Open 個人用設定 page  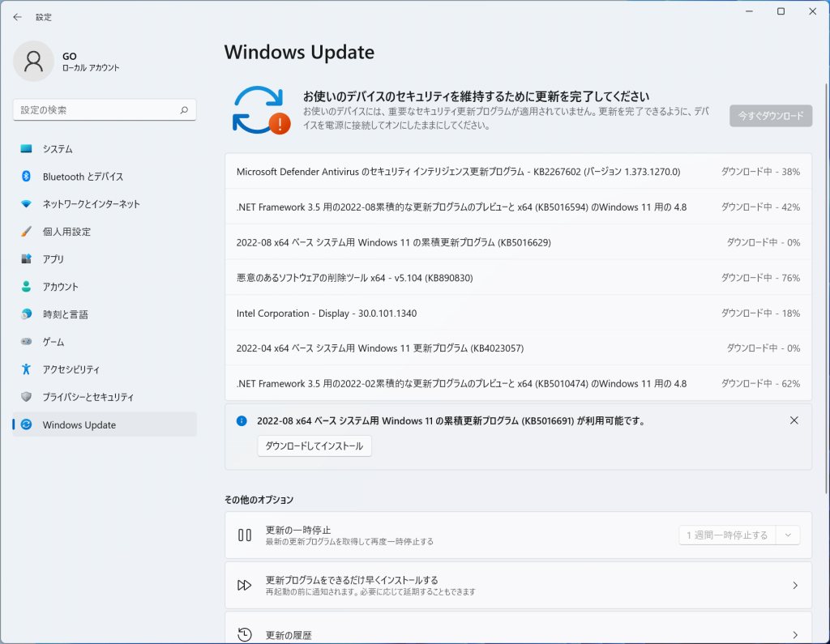[x=105, y=231]
